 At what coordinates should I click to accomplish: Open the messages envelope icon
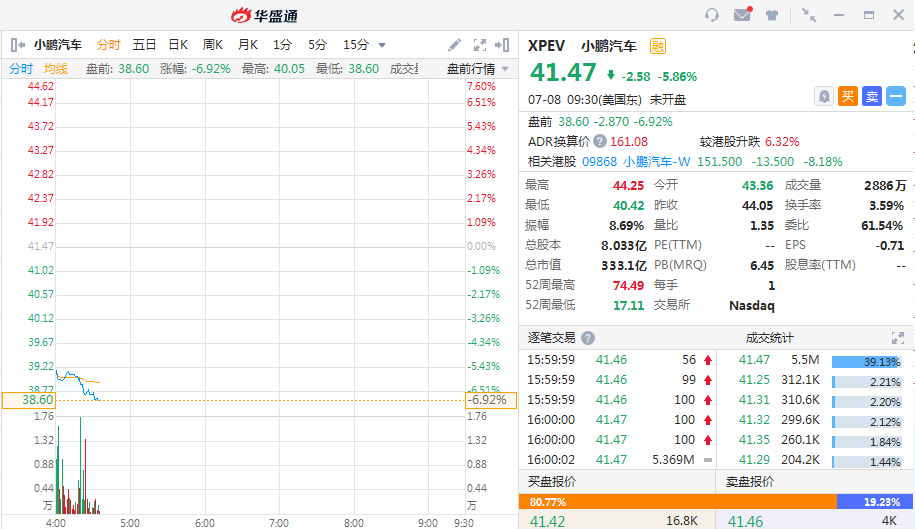[x=742, y=15]
